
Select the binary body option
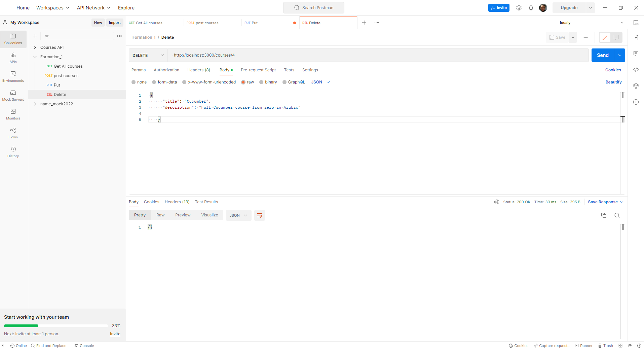pyautogui.click(x=268, y=82)
